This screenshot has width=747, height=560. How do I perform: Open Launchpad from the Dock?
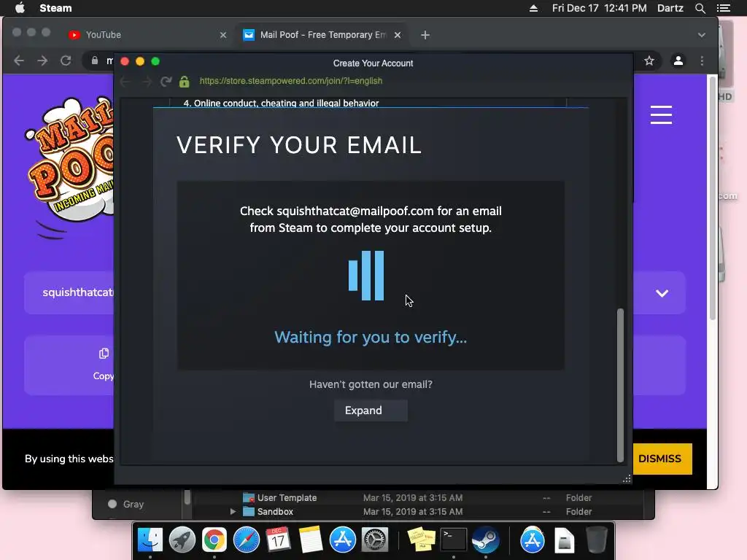(x=182, y=540)
